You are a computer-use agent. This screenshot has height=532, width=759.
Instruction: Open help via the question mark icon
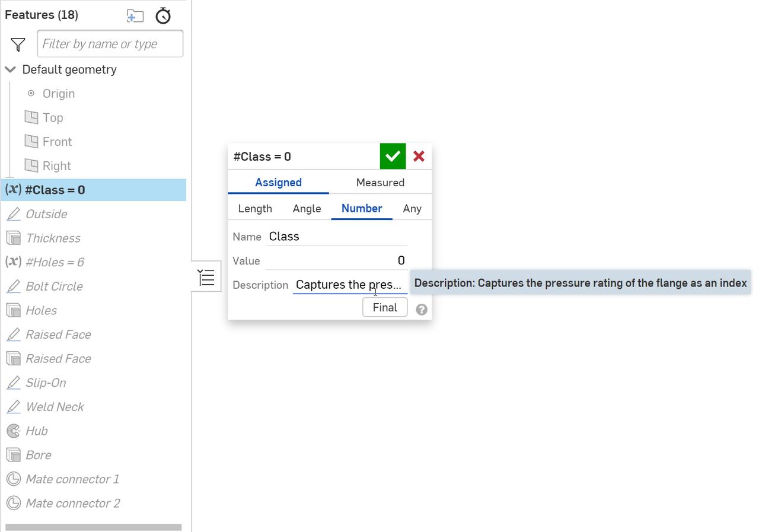tap(421, 309)
